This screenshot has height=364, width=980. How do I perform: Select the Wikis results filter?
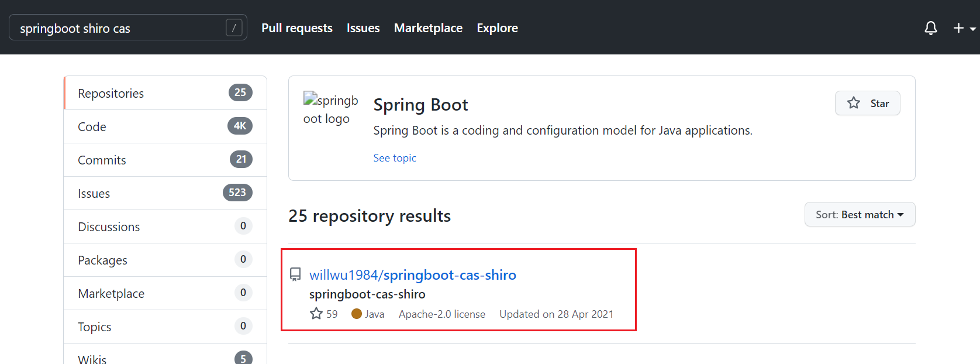[165, 355]
